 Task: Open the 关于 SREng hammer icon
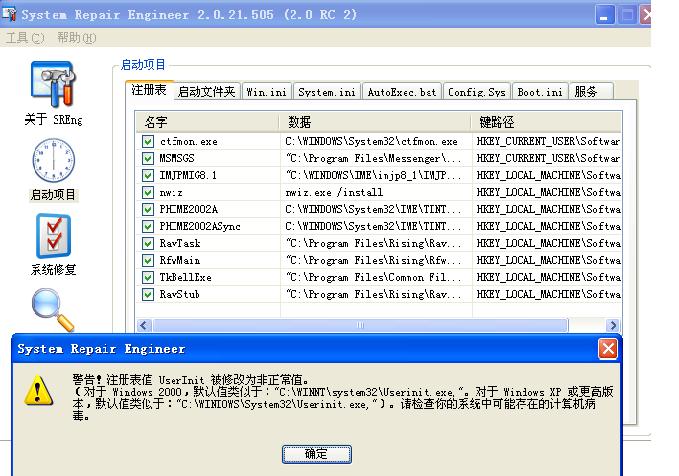[53, 84]
